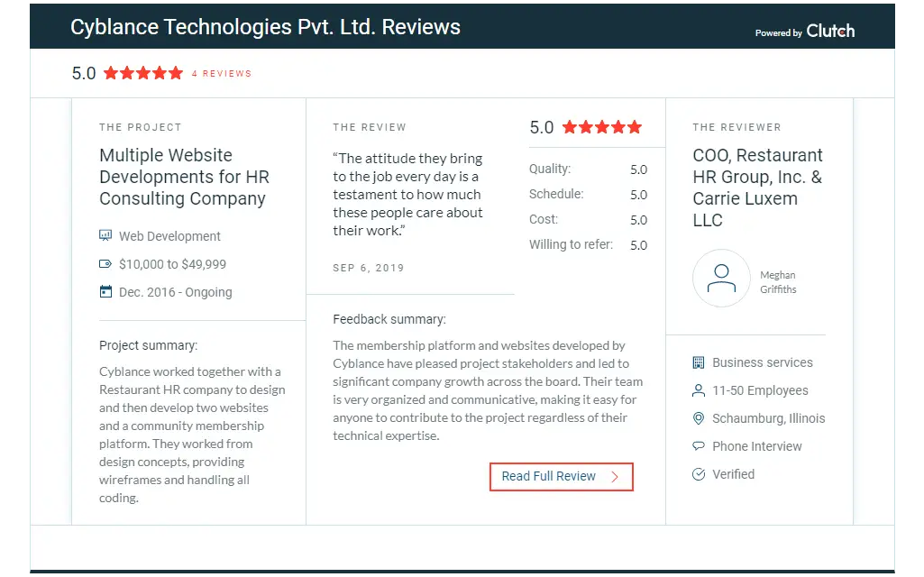Click the calendar icon beside Dec. 2016
The width and height of the screenshot is (924, 577).
click(x=105, y=292)
